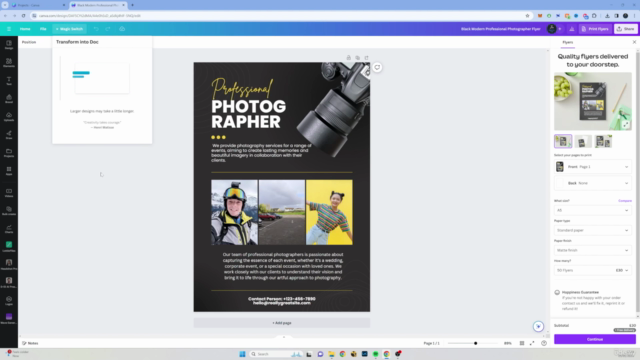Redo the last action

[x=108, y=29]
